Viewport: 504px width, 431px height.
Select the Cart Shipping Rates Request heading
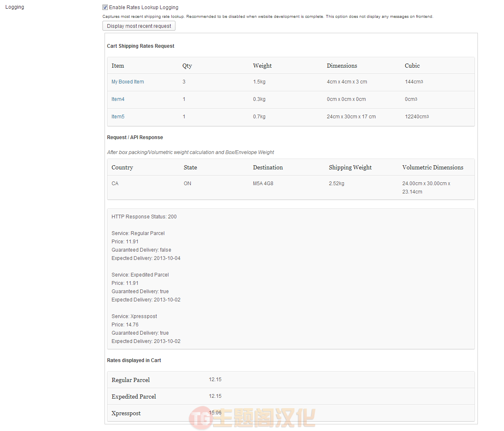tap(141, 46)
